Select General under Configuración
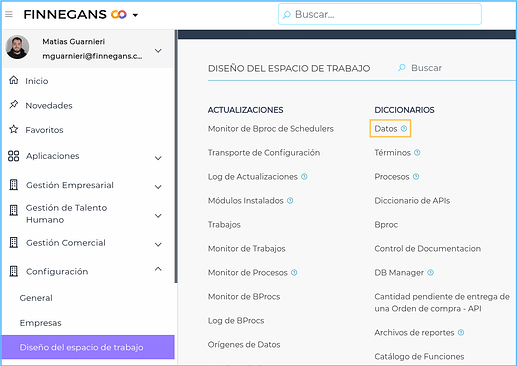This screenshot has width=517, height=366. coord(36,298)
